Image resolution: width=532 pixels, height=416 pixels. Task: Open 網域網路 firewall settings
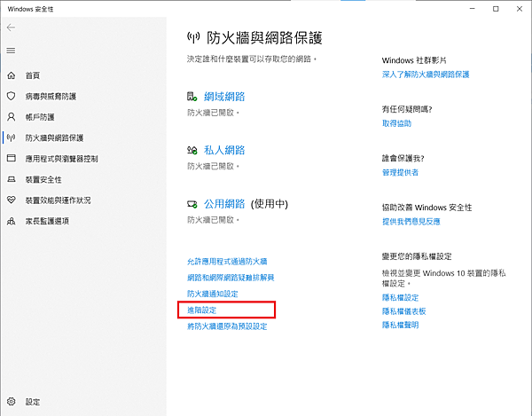pos(224,97)
